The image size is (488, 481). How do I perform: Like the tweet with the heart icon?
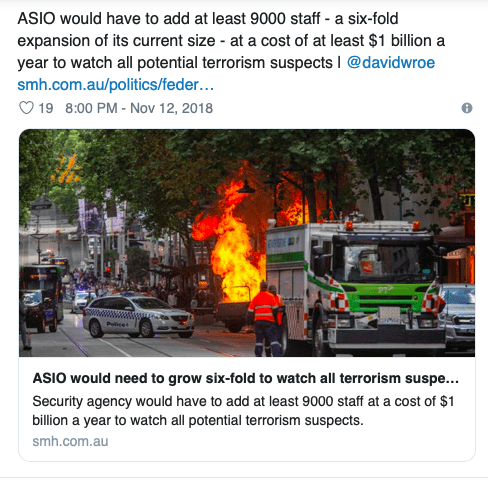[x=26, y=108]
